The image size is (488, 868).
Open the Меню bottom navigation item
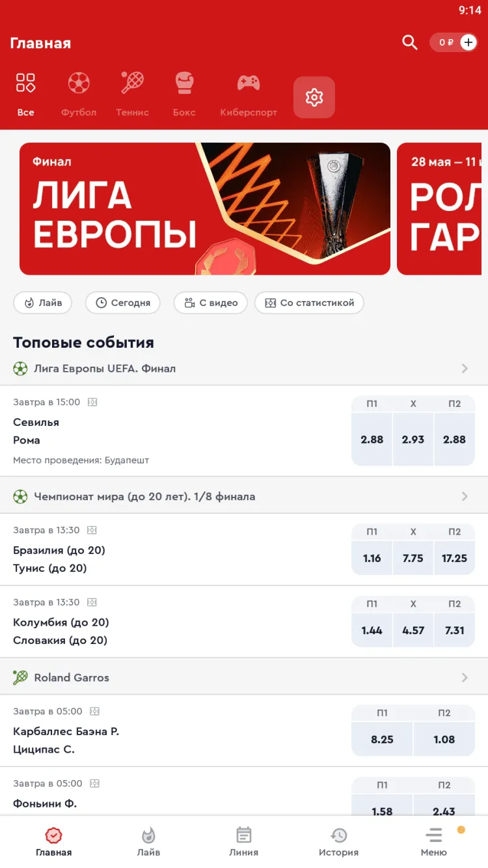433,841
